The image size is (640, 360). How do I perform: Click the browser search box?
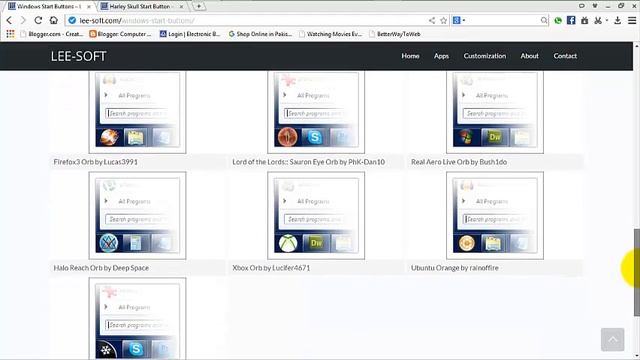pos(500,20)
